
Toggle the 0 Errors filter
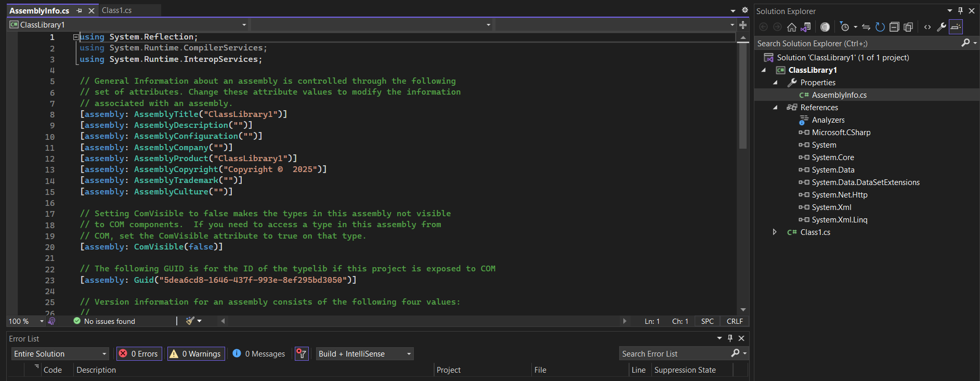point(139,354)
